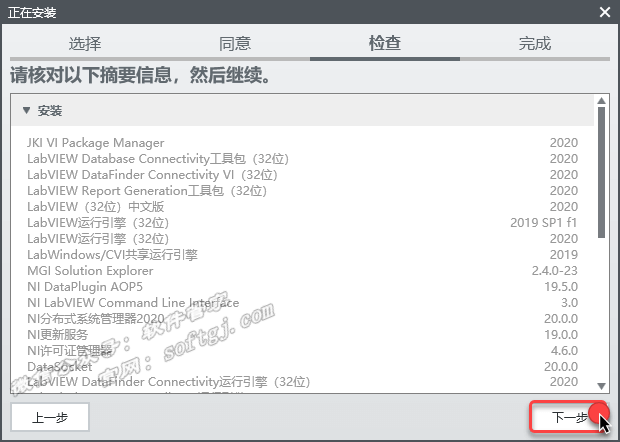
Task: Click the 下一步 button
Action: (x=569, y=417)
